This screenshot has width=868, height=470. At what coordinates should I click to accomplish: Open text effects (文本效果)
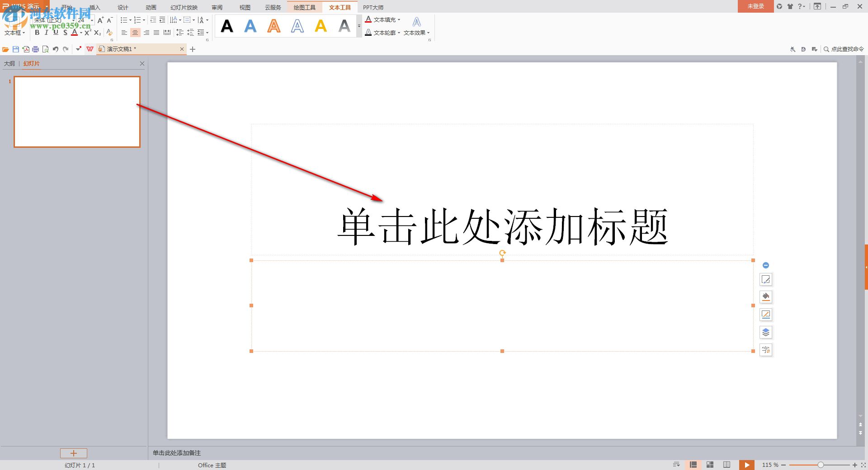tap(415, 32)
